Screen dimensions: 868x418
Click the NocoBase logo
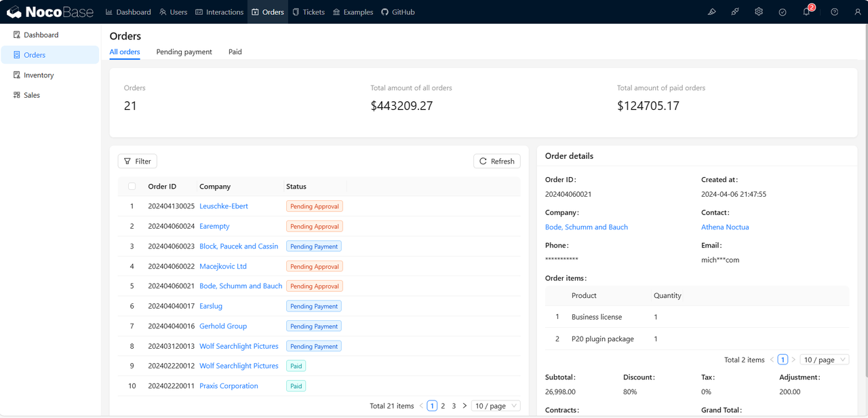coord(50,12)
